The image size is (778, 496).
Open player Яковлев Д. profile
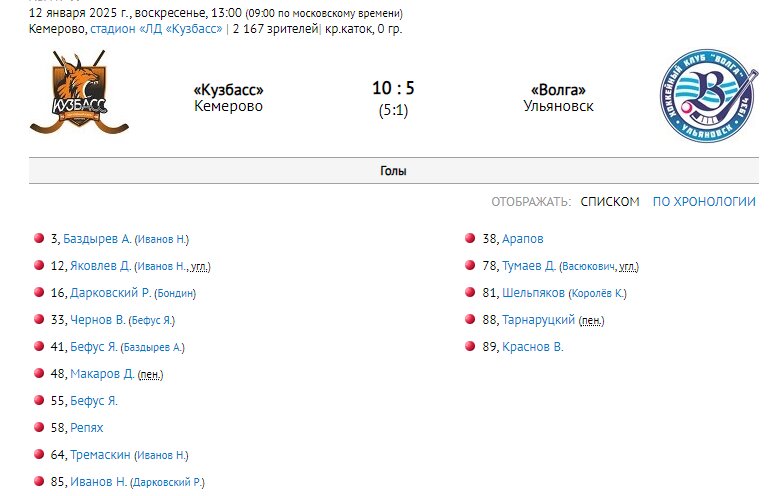[100, 266]
